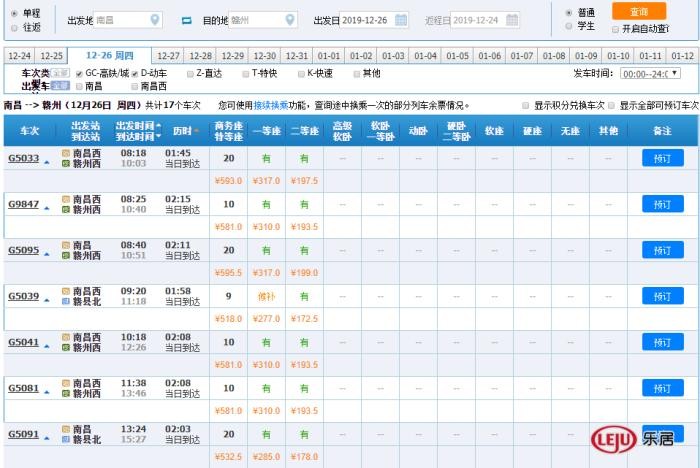Click location pin icon in 目的地 field
The width and height of the screenshot is (700, 468).
290,20
